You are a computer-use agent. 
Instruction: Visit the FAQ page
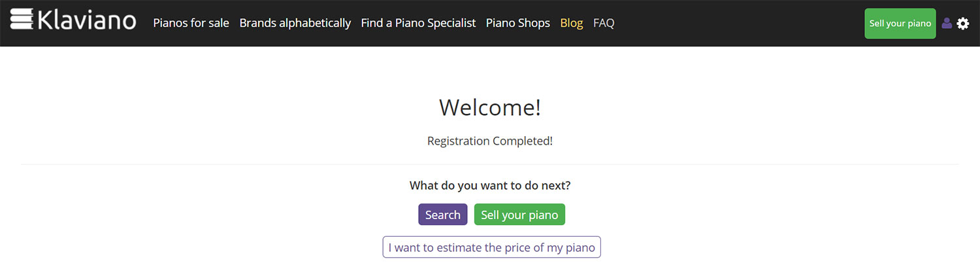click(x=604, y=23)
